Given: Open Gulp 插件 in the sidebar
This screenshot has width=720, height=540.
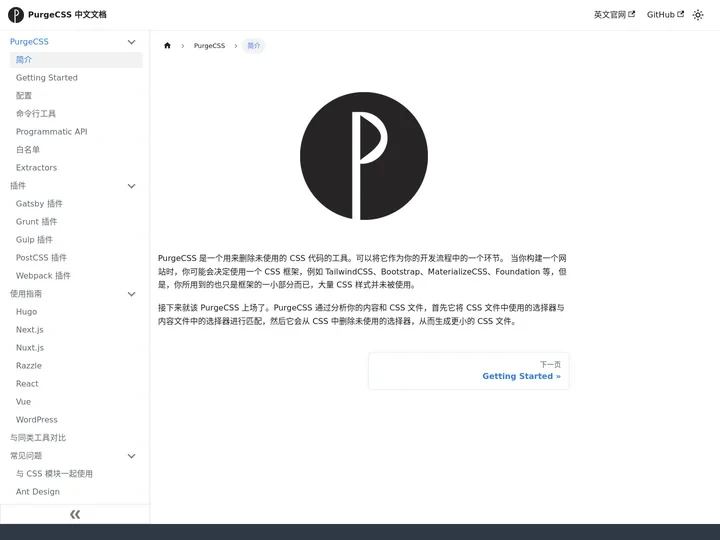Looking at the screenshot, I should tap(76, 240).
